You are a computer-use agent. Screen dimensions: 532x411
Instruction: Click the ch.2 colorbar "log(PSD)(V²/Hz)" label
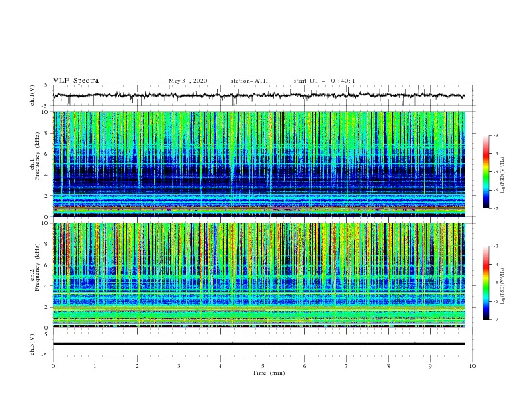[x=503, y=286]
